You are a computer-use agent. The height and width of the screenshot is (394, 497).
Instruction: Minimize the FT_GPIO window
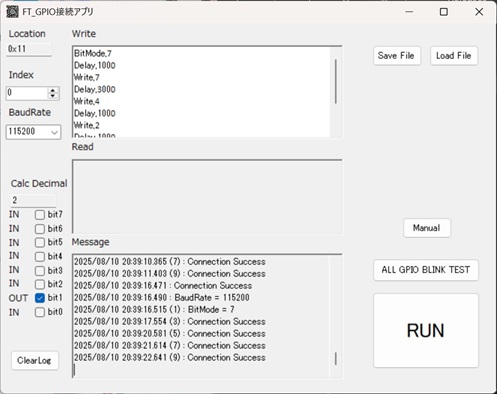(409, 12)
